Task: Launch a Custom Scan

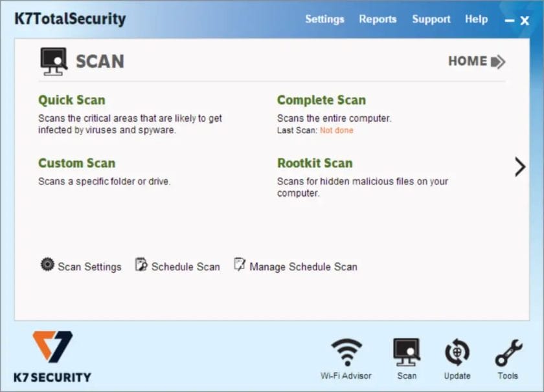Action: [x=76, y=163]
